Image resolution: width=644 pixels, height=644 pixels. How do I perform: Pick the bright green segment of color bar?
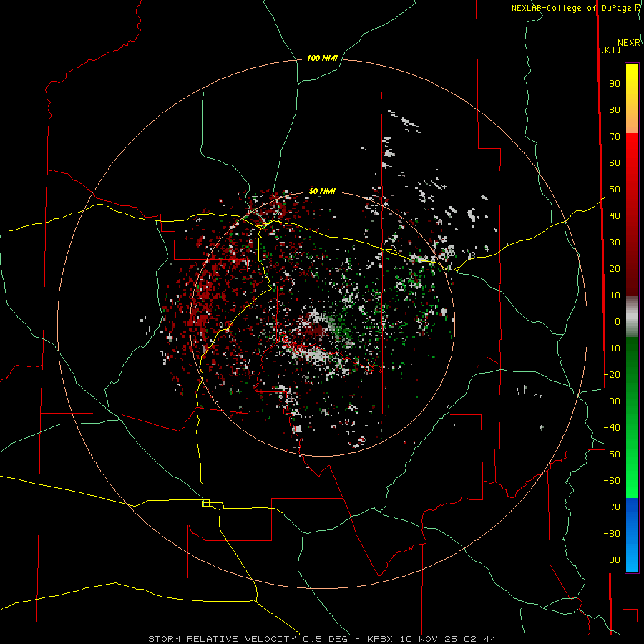(x=632, y=418)
